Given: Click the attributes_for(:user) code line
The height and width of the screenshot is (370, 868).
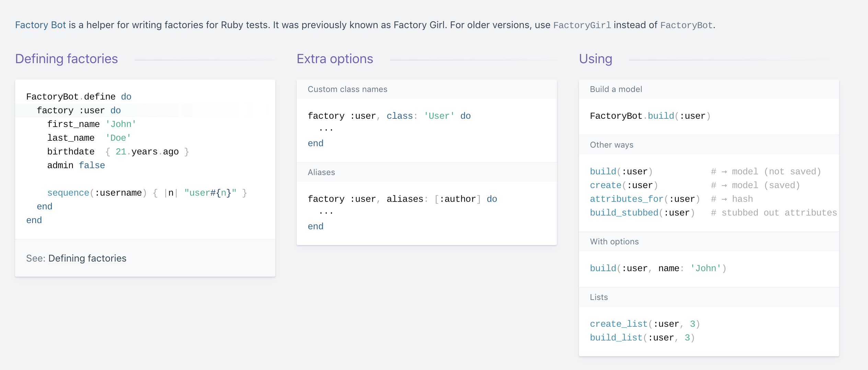Looking at the screenshot, I should (x=645, y=199).
